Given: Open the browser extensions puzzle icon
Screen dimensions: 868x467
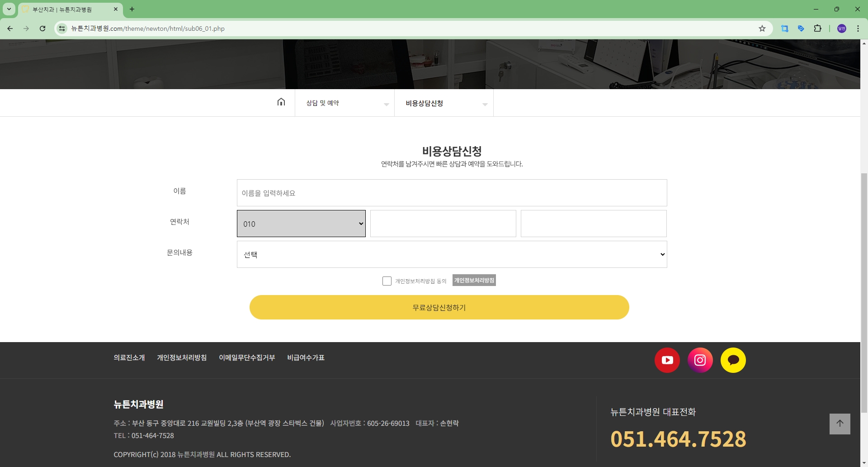Looking at the screenshot, I should point(818,28).
